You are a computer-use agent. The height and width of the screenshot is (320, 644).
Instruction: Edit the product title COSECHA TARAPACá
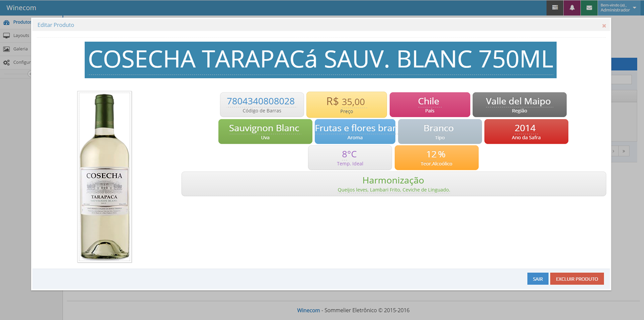320,60
